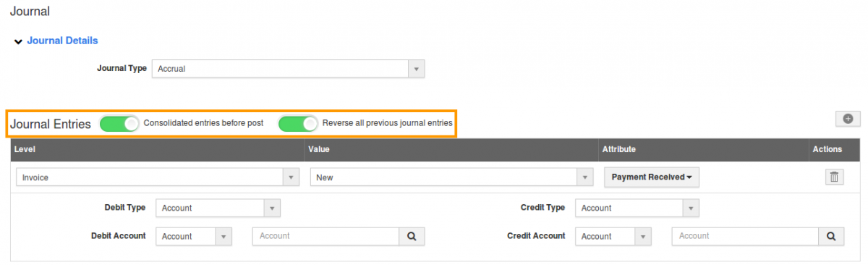Click the Journal Entries heading

[51, 125]
